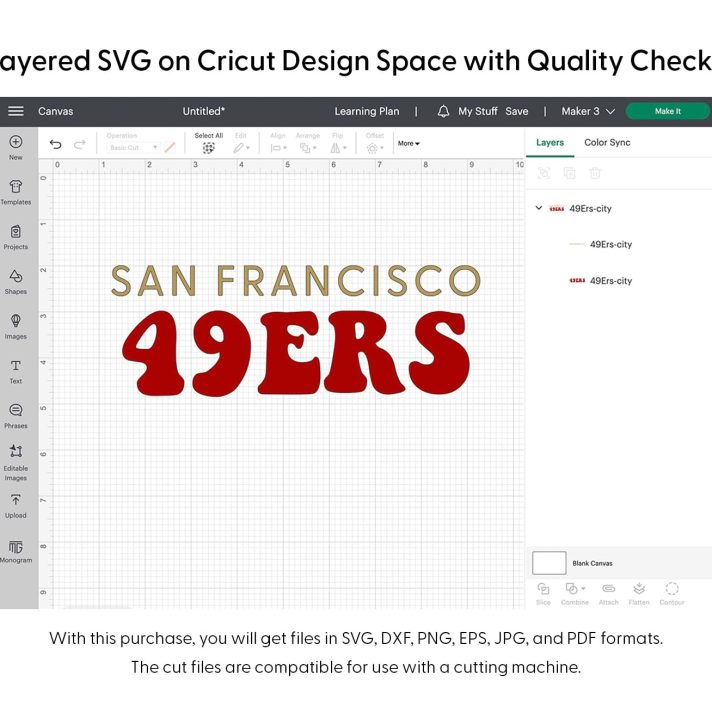Click the Contour tool
Screen dimensions: 712x712
tap(672, 594)
